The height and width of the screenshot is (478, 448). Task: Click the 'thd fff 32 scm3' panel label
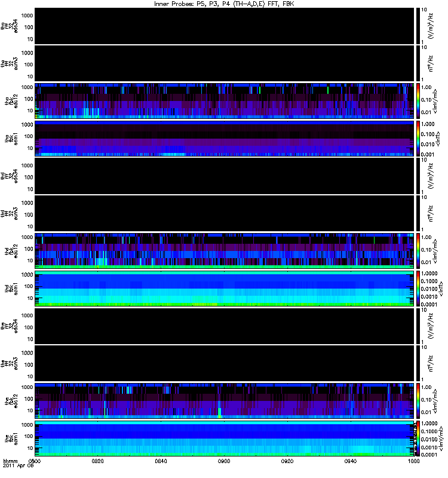pyautogui.click(x=10, y=213)
